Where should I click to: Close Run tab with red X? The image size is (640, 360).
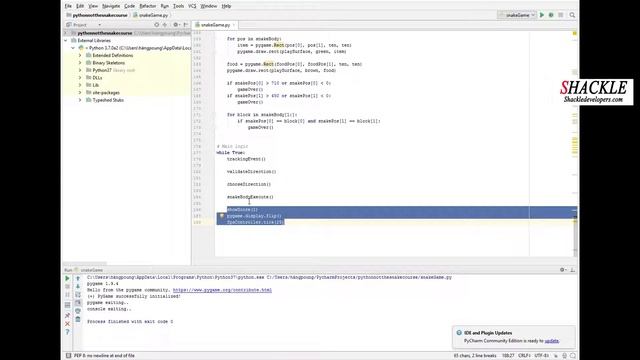click(67, 324)
